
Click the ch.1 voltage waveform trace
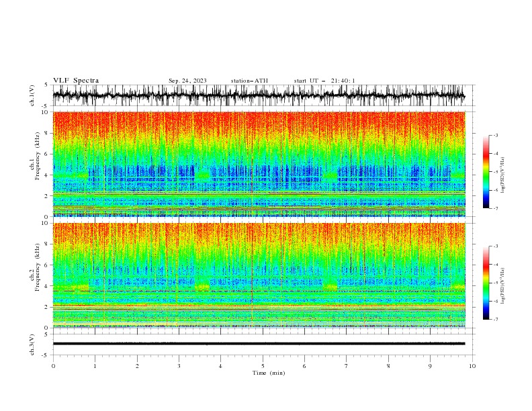259,95
